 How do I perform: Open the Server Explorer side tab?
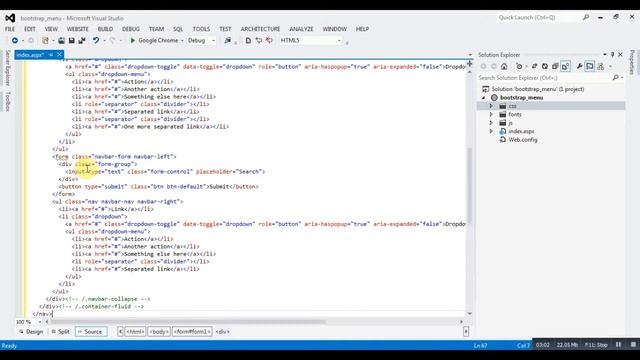[x=7, y=68]
